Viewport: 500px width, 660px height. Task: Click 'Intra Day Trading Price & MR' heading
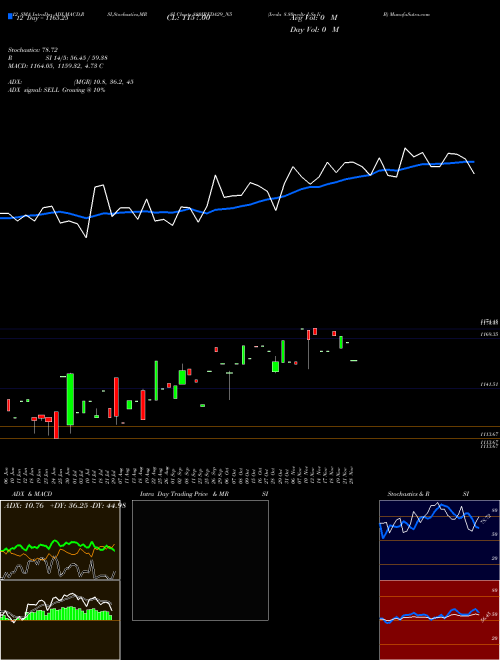click(184, 494)
